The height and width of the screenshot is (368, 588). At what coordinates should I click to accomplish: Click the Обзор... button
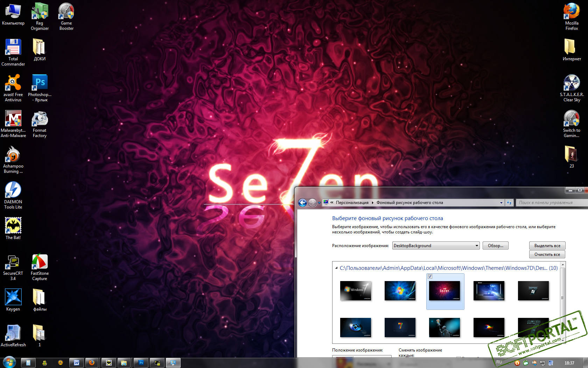pyautogui.click(x=496, y=246)
